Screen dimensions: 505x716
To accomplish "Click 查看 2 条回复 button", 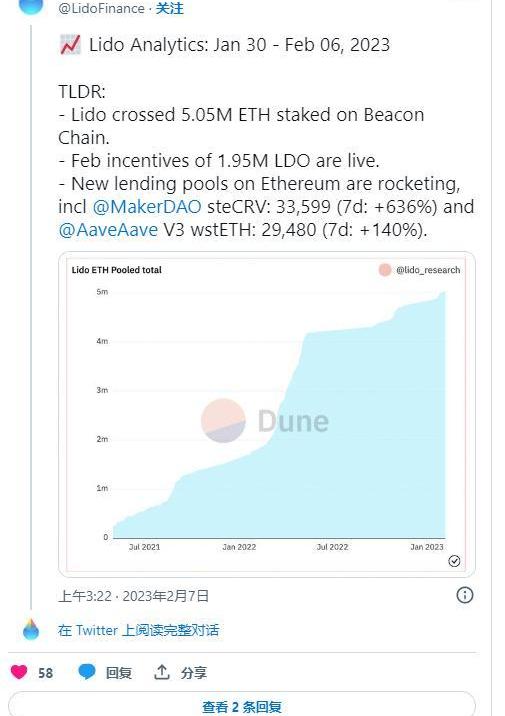I will pos(242,704).
